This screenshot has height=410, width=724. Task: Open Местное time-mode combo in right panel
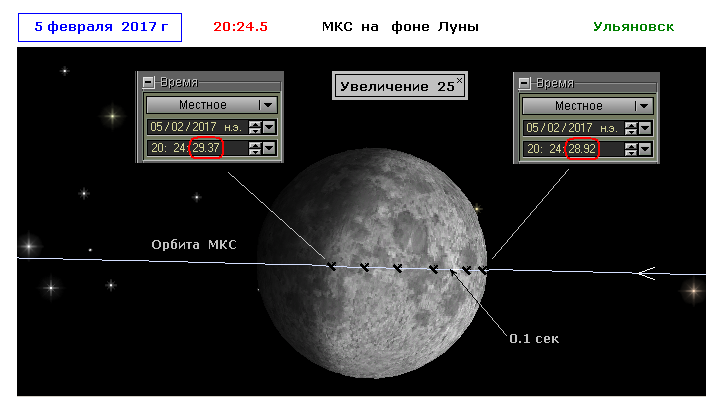coord(588,106)
